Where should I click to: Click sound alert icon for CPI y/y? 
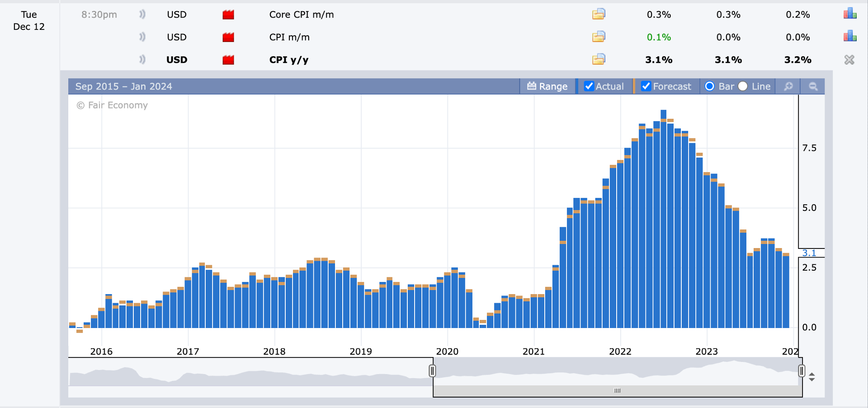pyautogui.click(x=142, y=60)
